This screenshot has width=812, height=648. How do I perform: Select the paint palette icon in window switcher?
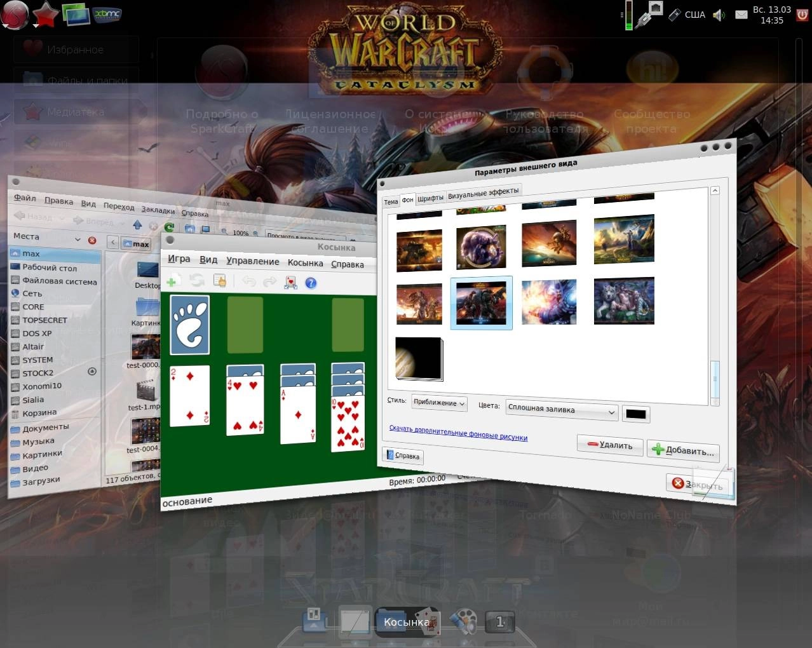coord(463,621)
